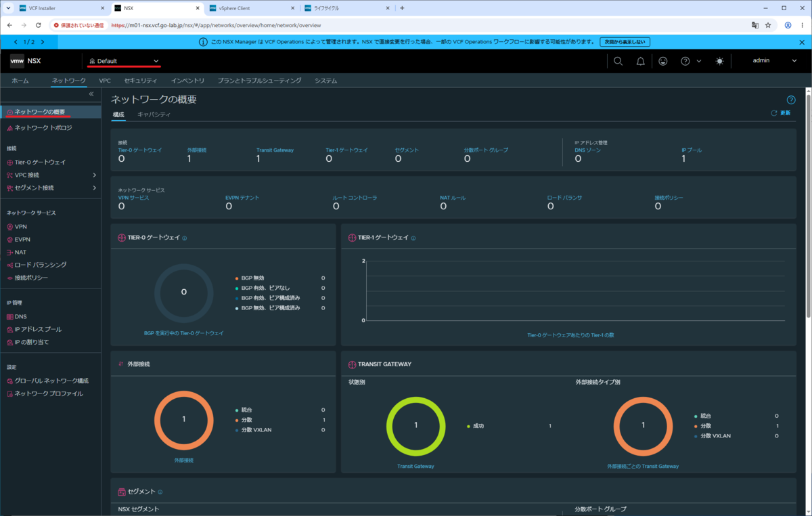The height and width of the screenshot is (516, 812).
Task: Open the ホーム top tab
Action: tap(20, 81)
